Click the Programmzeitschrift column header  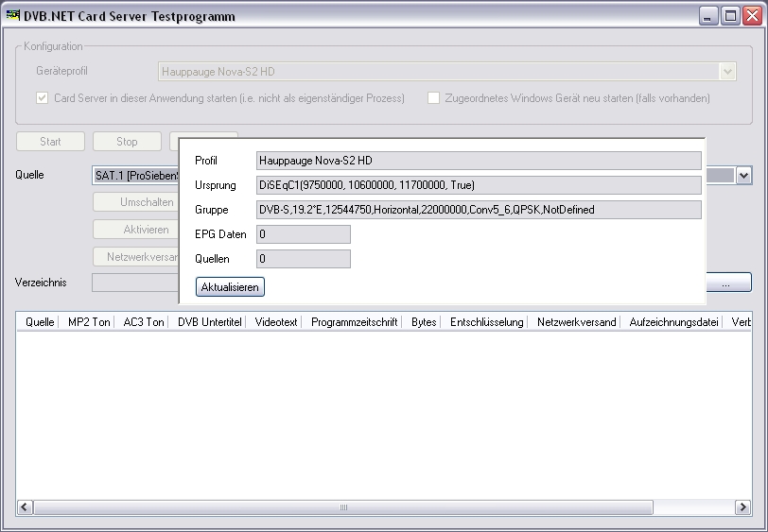coord(355,322)
